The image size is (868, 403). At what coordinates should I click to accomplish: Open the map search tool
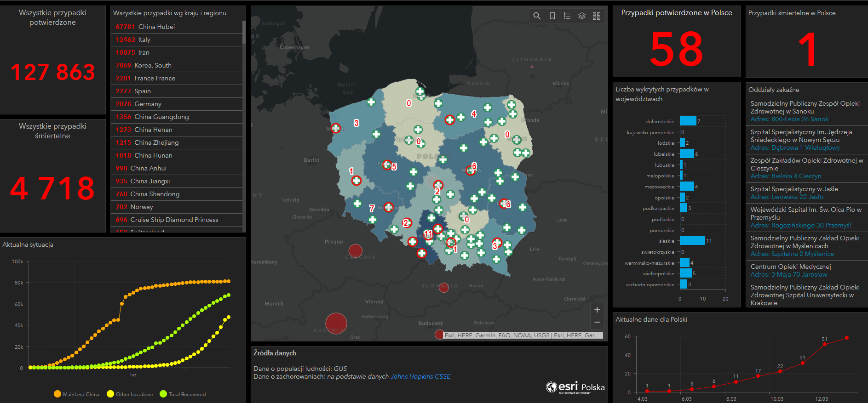pos(537,16)
